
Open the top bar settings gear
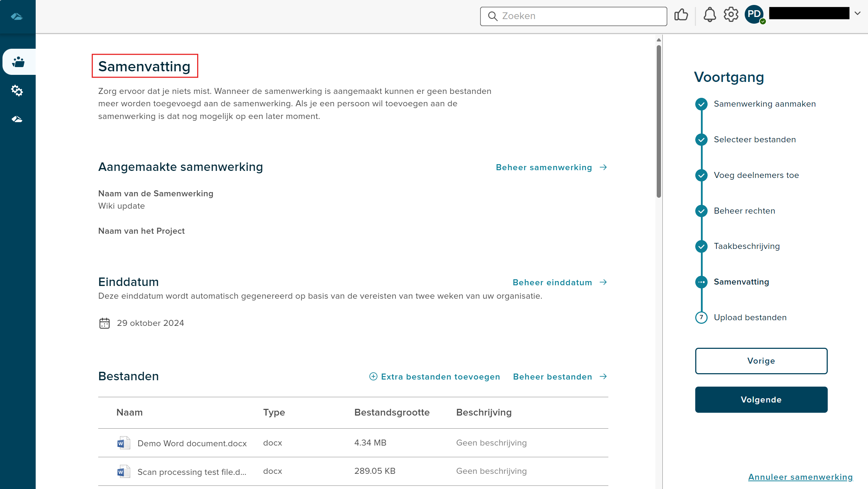(731, 15)
